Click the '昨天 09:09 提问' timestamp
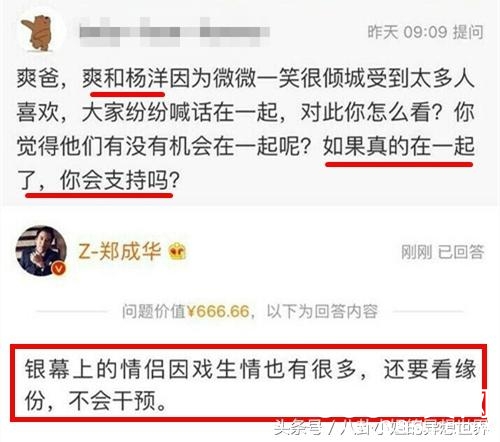Viewport: 500px width, 442px height. (425, 32)
